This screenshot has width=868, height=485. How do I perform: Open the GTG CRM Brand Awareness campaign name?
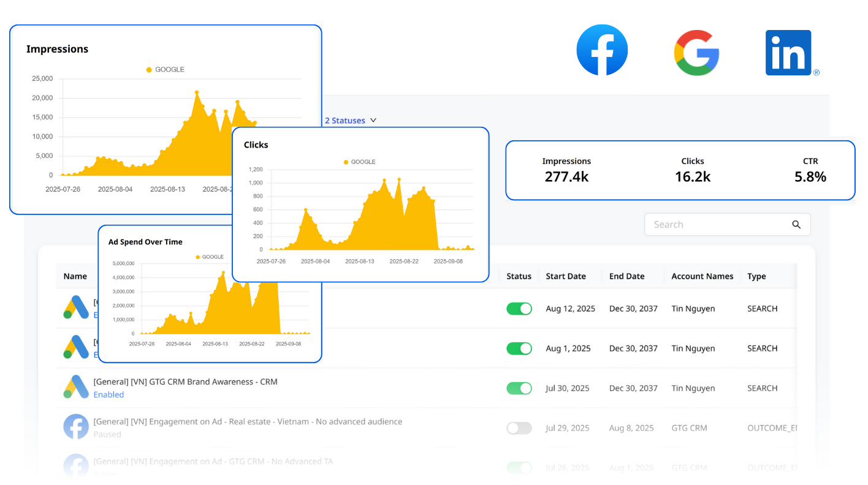click(185, 382)
